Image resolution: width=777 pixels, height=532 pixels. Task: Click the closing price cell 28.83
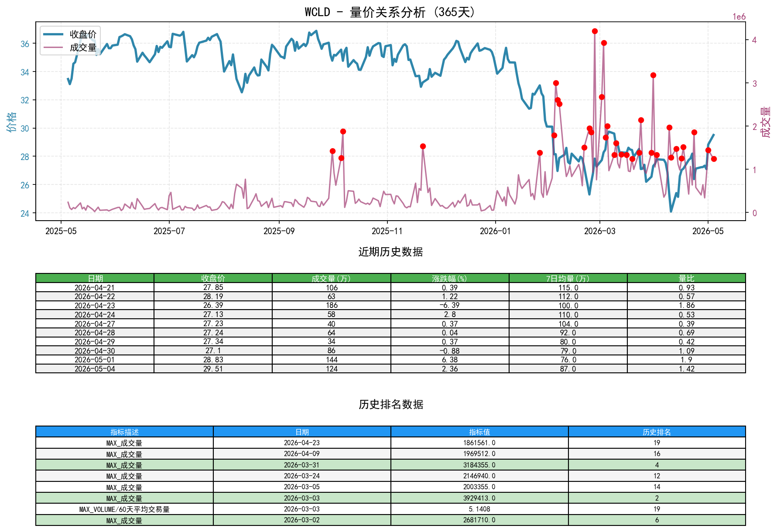tap(213, 360)
